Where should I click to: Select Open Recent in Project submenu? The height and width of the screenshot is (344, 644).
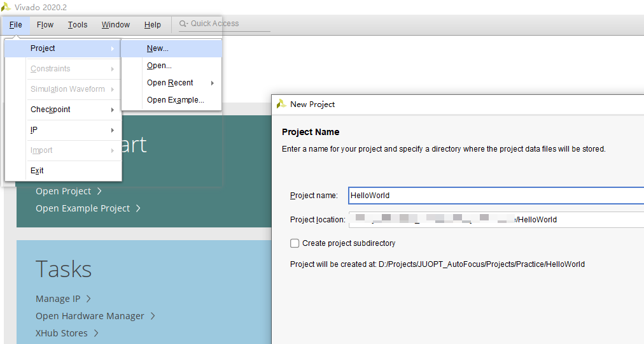172,83
